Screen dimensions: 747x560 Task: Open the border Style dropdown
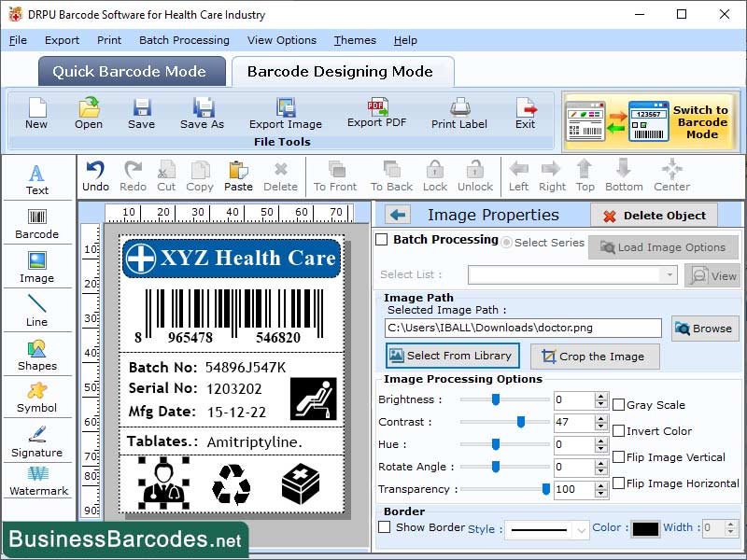546,529
